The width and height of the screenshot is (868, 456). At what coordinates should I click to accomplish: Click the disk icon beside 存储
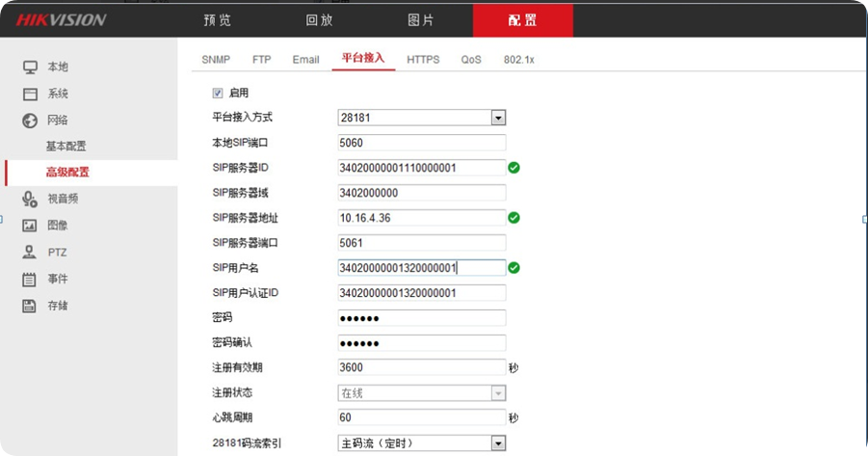point(29,306)
